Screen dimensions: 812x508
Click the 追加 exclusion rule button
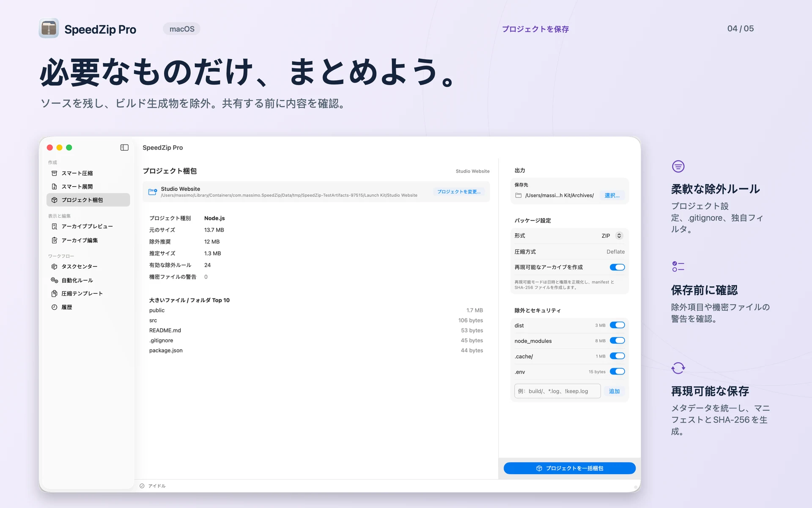614,391
